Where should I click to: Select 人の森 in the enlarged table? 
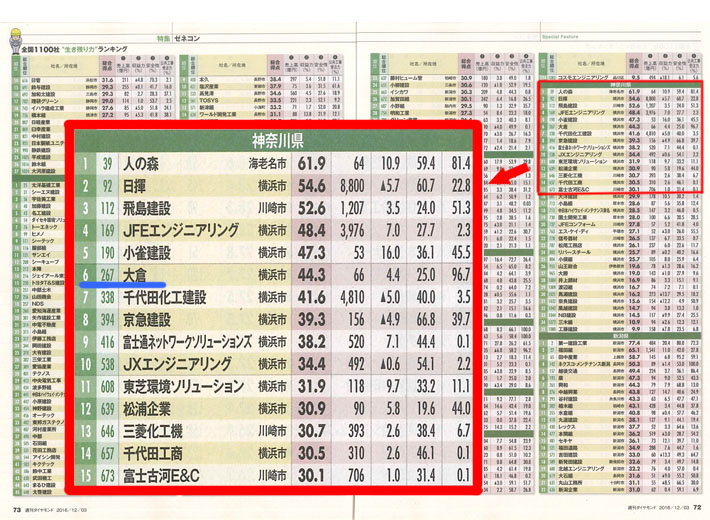[141, 164]
